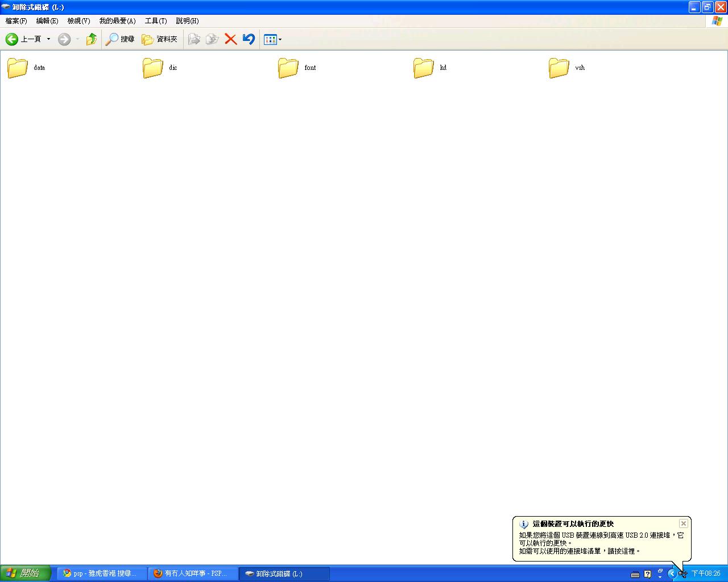Close the USB speed balloon notification
Screen dimensions: 728x582
[684, 523]
